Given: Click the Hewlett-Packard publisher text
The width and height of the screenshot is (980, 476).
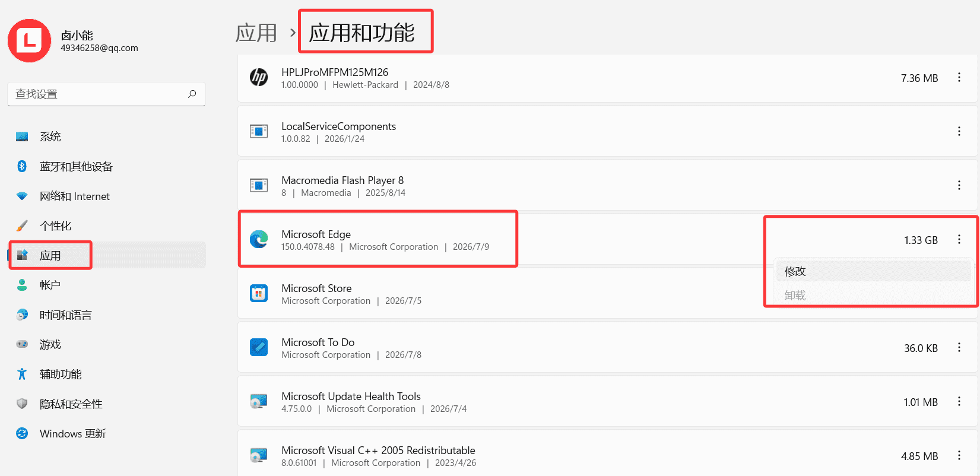Looking at the screenshot, I should click(365, 85).
